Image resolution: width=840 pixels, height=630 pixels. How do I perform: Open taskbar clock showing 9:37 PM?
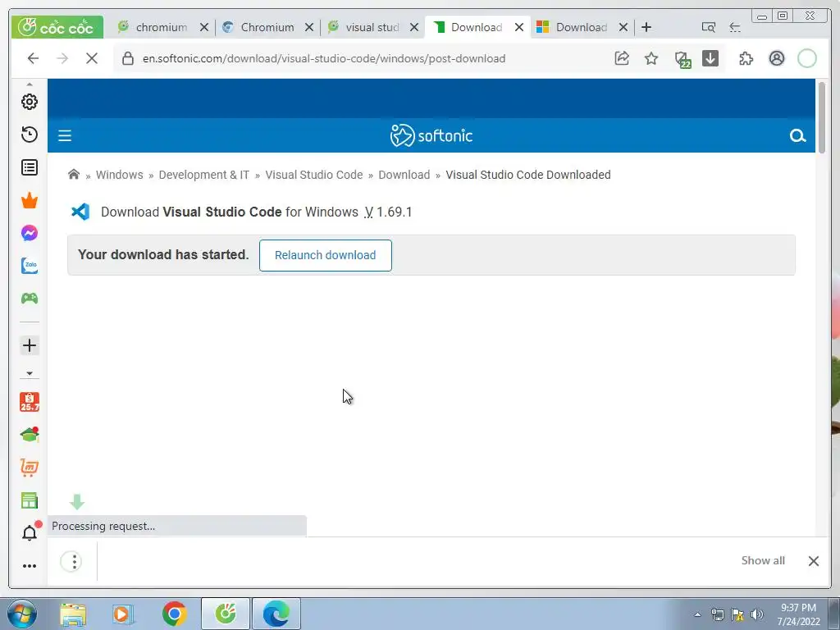pyautogui.click(x=798, y=614)
